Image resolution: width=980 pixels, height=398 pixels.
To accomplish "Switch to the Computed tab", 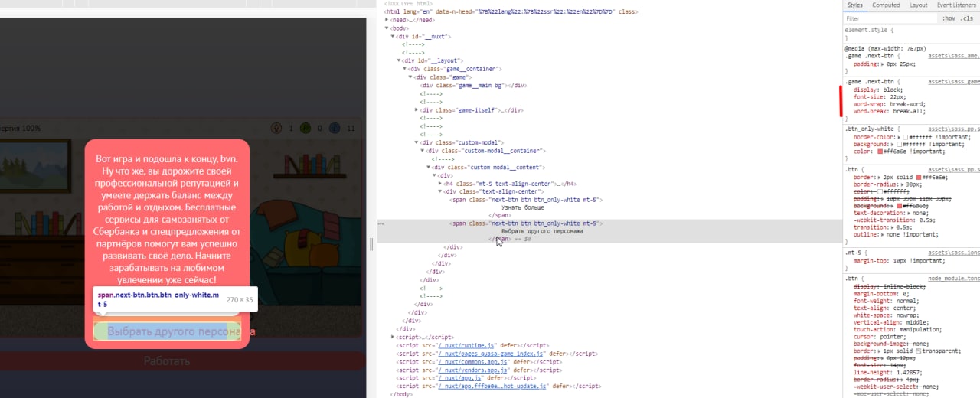I will pyautogui.click(x=886, y=5).
